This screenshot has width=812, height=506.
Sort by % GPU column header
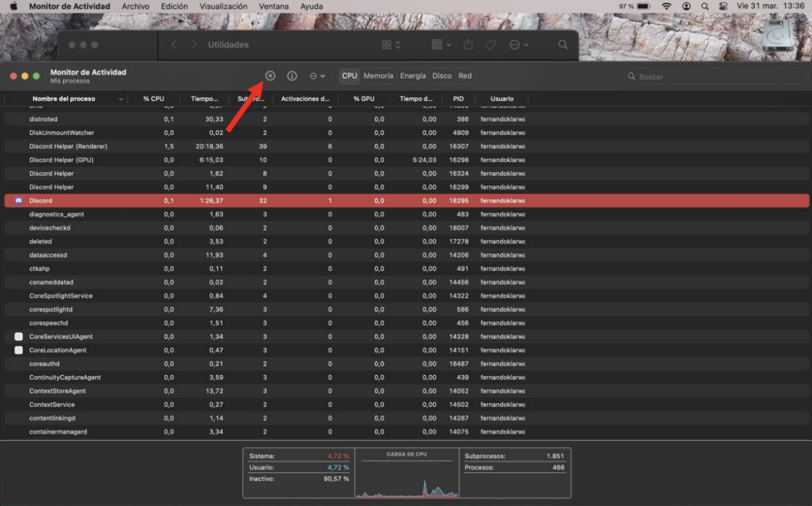[364, 99]
